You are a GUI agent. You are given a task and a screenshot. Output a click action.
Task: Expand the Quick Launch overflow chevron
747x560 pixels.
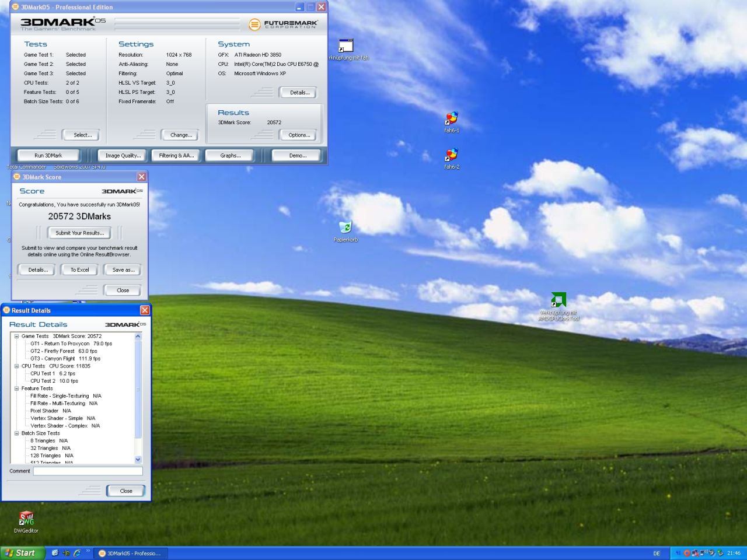(x=88, y=551)
